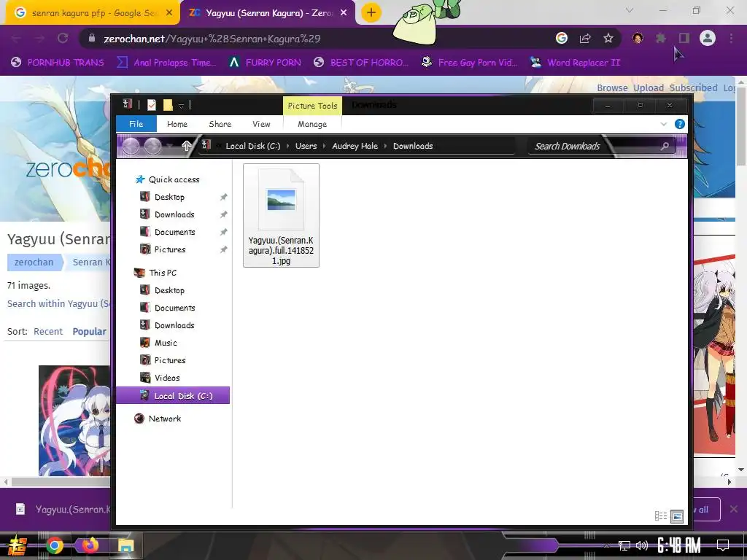Open Music under This PC
The height and width of the screenshot is (560, 747).
coord(166,343)
